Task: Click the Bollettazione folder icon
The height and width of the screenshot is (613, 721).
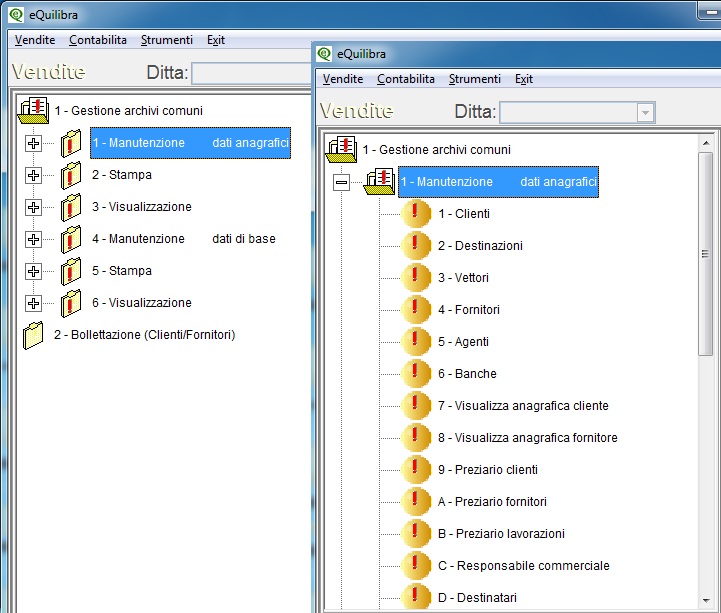Action: point(33,335)
